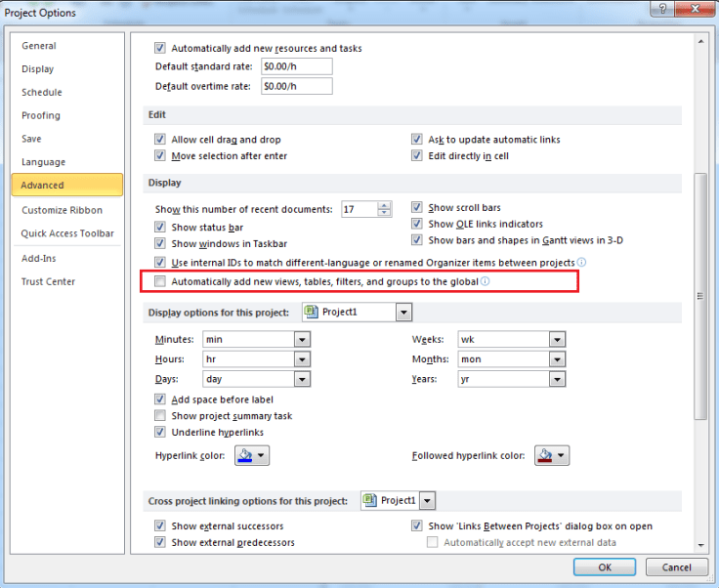Image resolution: width=719 pixels, height=588 pixels.
Task: Expand Display options project selector dropdown
Action: point(403,313)
